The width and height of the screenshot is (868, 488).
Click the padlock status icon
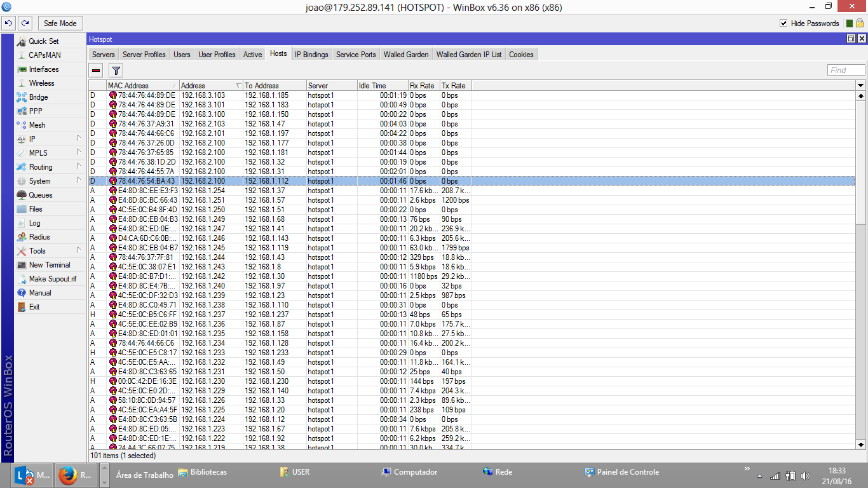tap(860, 24)
